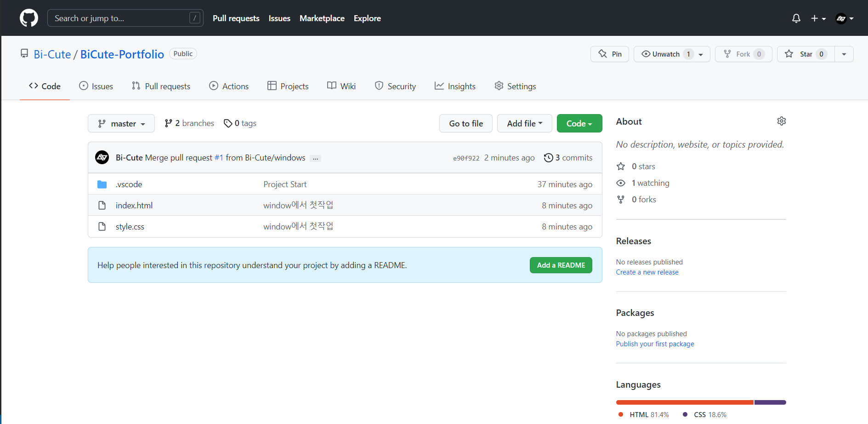This screenshot has height=424, width=868.
Task: Open the Bi-Cute owner link
Action: pyautogui.click(x=52, y=54)
